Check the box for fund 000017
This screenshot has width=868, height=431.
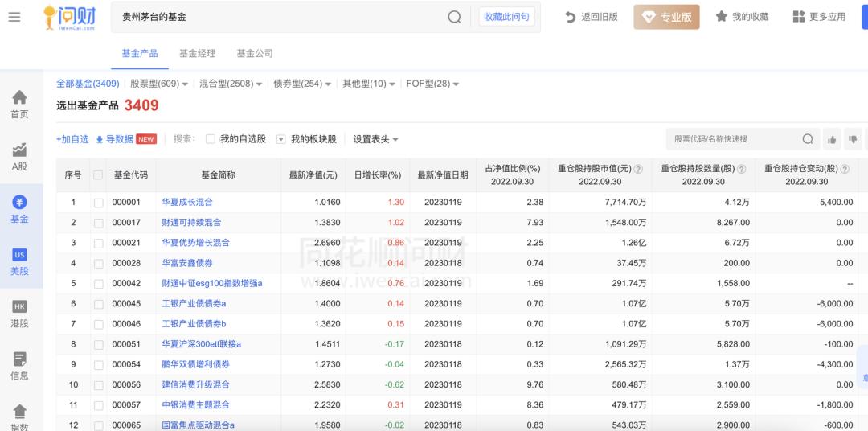click(x=99, y=224)
